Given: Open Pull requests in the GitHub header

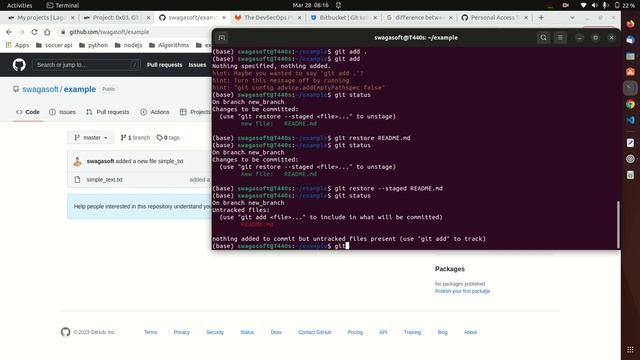Looking at the screenshot, I should (x=164, y=65).
